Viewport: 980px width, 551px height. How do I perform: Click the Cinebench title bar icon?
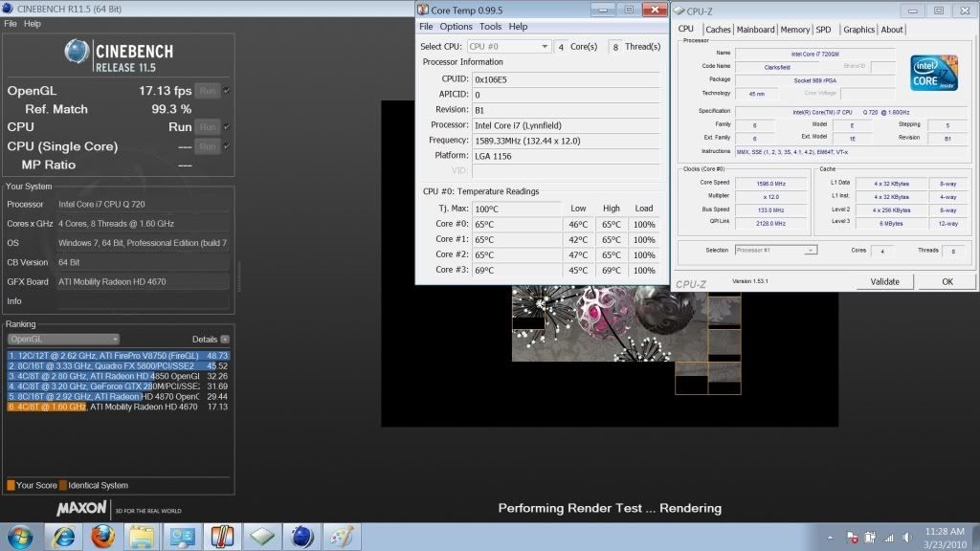click(x=8, y=9)
